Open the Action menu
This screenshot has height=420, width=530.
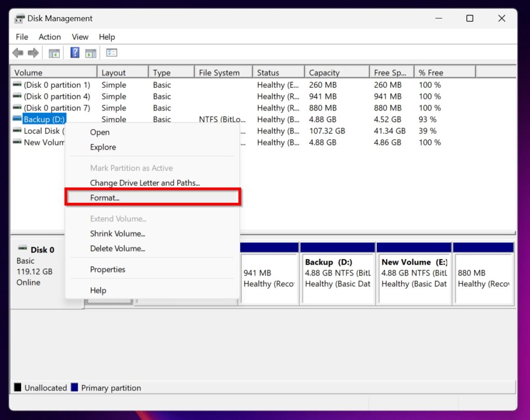tap(49, 37)
